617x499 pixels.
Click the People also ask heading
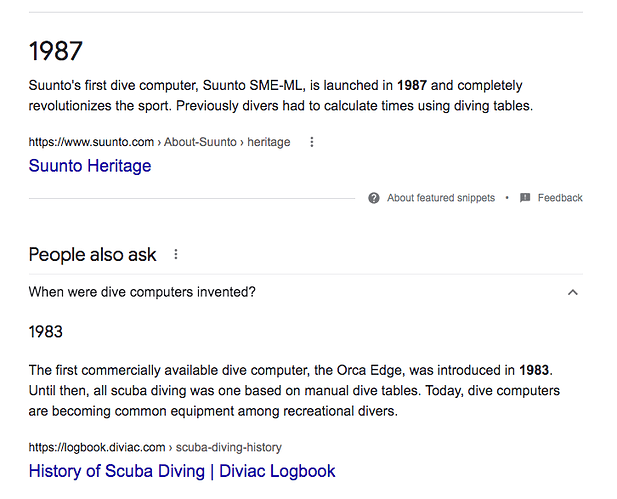92,254
